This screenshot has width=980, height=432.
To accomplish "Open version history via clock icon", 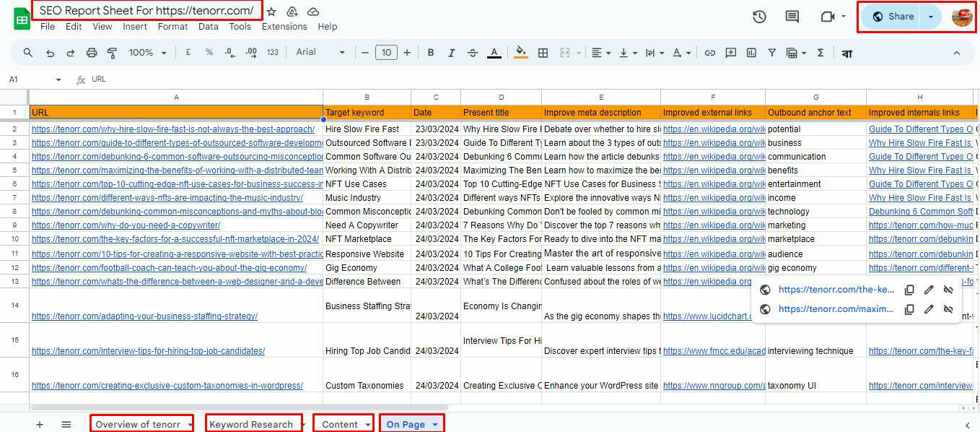I will pos(758,16).
